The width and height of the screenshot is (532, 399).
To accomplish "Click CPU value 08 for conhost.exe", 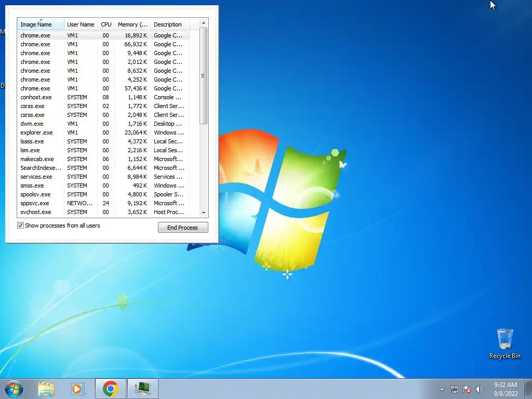I will tap(106, 97).
